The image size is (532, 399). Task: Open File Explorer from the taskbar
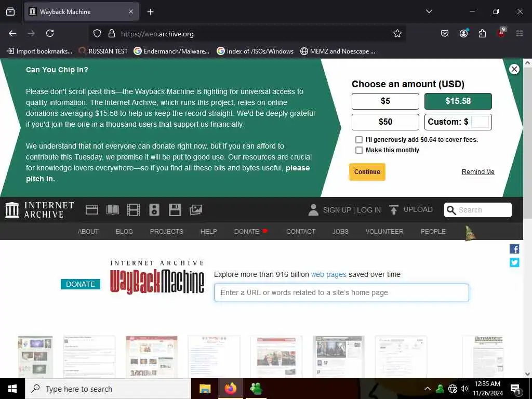(205, 389)
